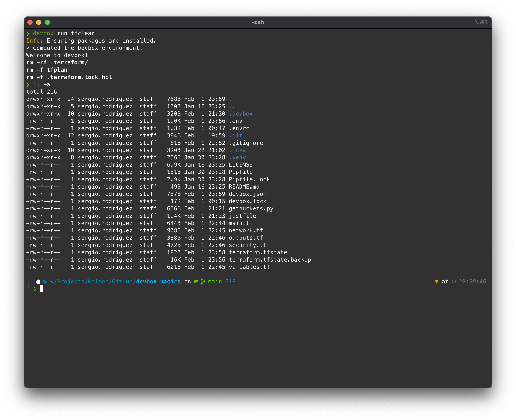516x420 pixels.
Task: Click the Pipfile file name
Action: pos(241,172)
